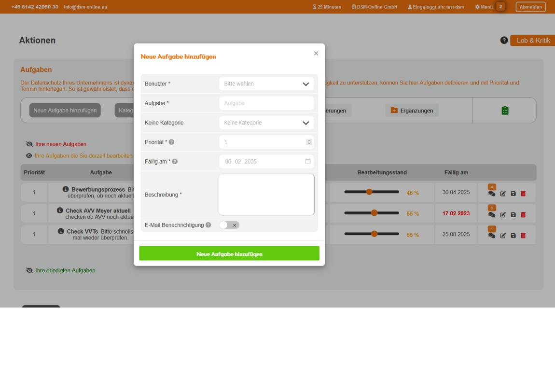
Task: Show Ihre neuen Aufgaben section
Action: coord(56,144)
